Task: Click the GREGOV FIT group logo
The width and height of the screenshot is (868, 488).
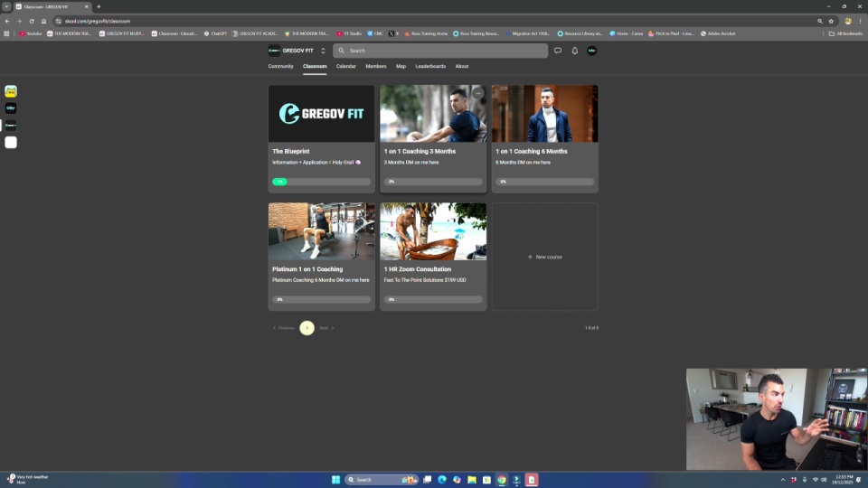Action: (x=274, y=51)
